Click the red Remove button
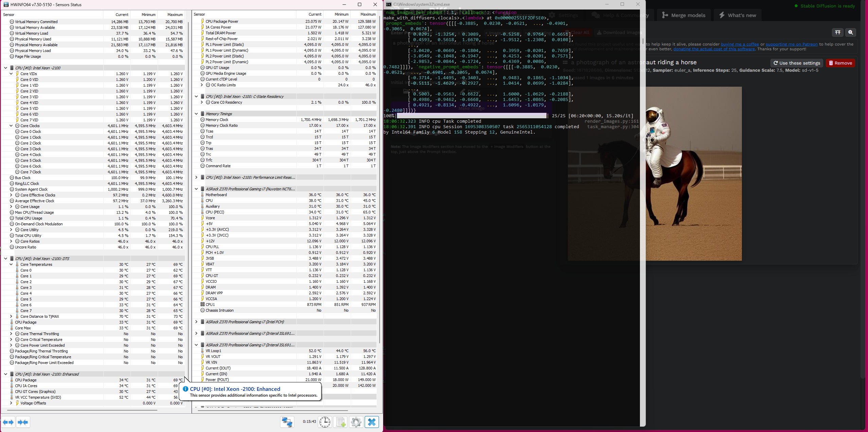The width and height of the screenshot is (868, 432). click(840, 63)
